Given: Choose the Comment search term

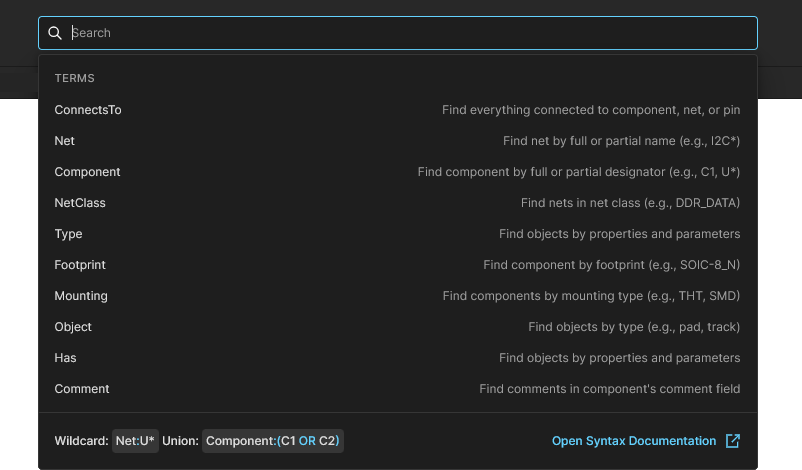Looking at the screenshot, I should click(x=397, y=389).
